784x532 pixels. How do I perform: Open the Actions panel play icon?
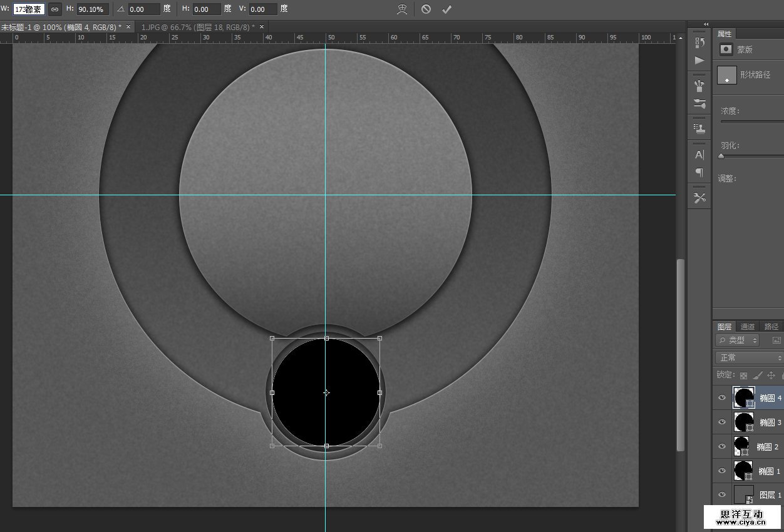pos(699,60)
